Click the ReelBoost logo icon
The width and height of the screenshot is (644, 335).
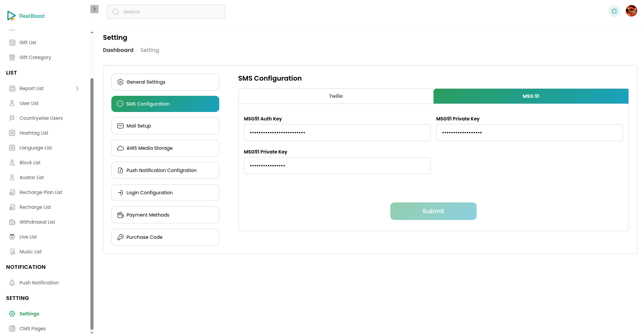[11, 16]
